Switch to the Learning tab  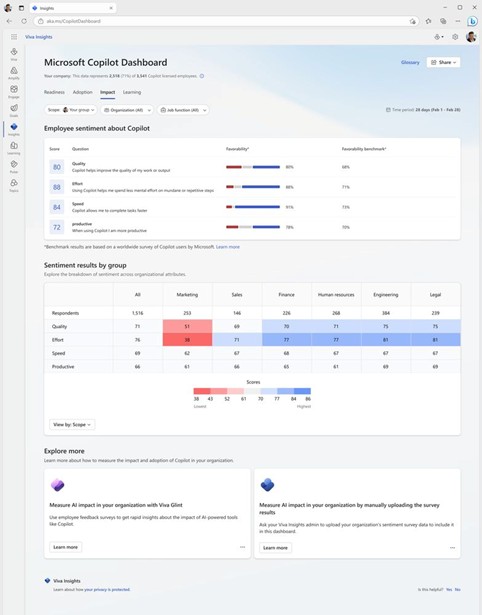pos(132,92)
